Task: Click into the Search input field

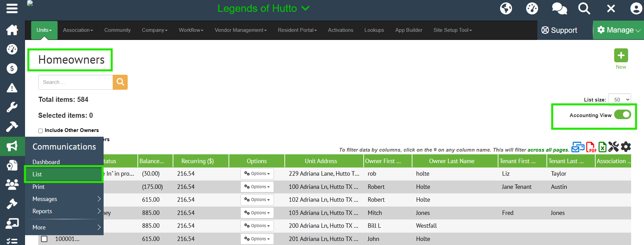Action: pyautogui.click(x=75, y=82)
